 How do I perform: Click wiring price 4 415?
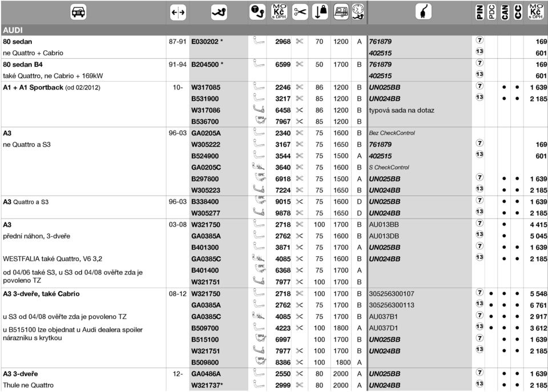click(x=538, y=225)
